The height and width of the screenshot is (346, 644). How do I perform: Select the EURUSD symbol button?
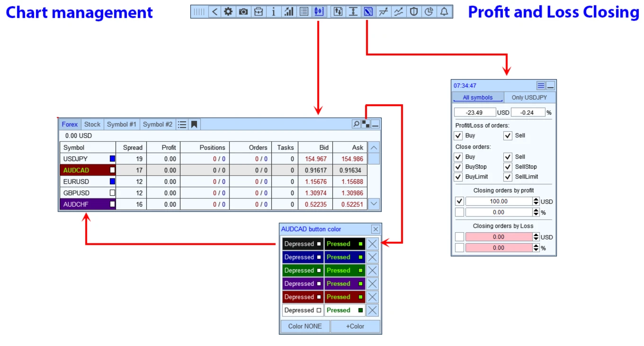point(88,182)
